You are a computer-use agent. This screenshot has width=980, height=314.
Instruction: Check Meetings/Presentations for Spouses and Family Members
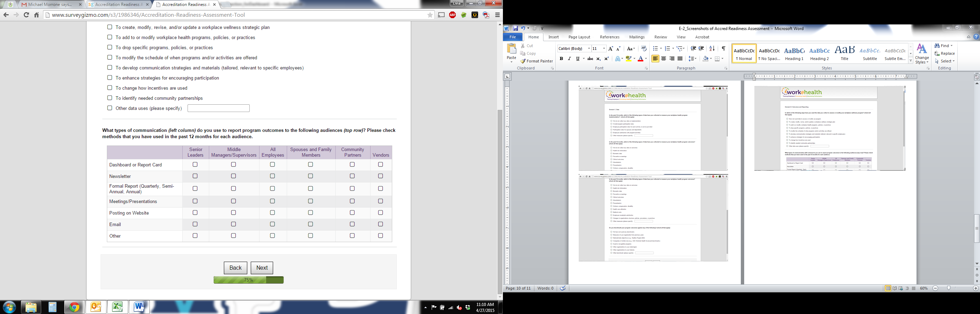(310, 201)
